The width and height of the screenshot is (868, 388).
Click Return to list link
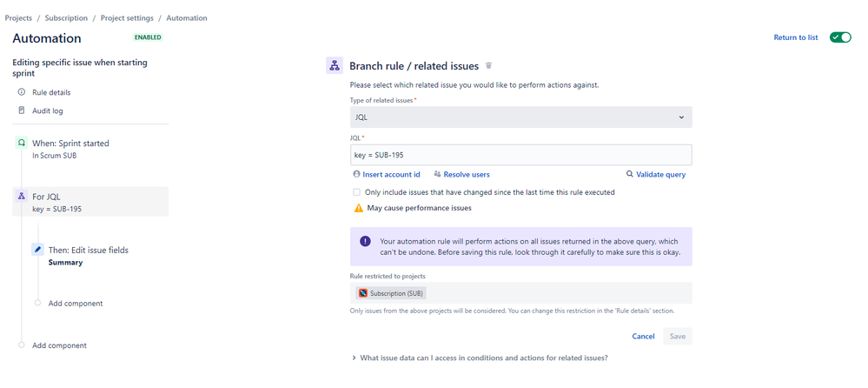tap(796, 37)
